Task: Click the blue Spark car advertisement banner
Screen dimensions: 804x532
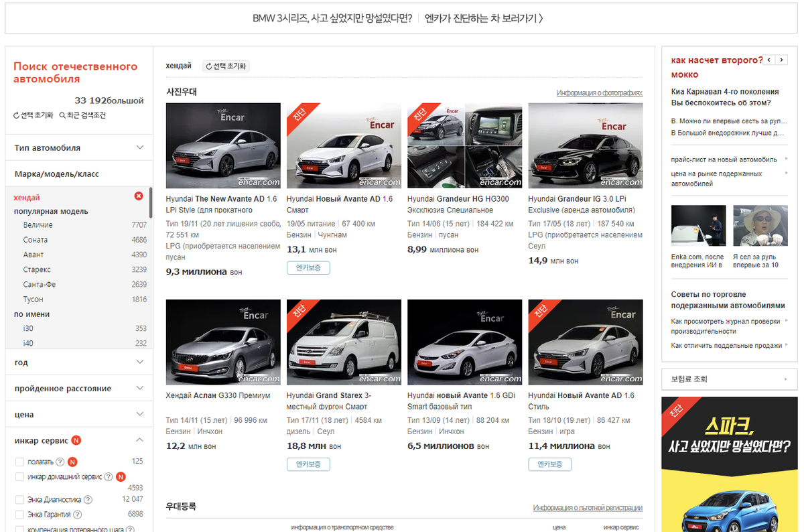Action: 730,464
